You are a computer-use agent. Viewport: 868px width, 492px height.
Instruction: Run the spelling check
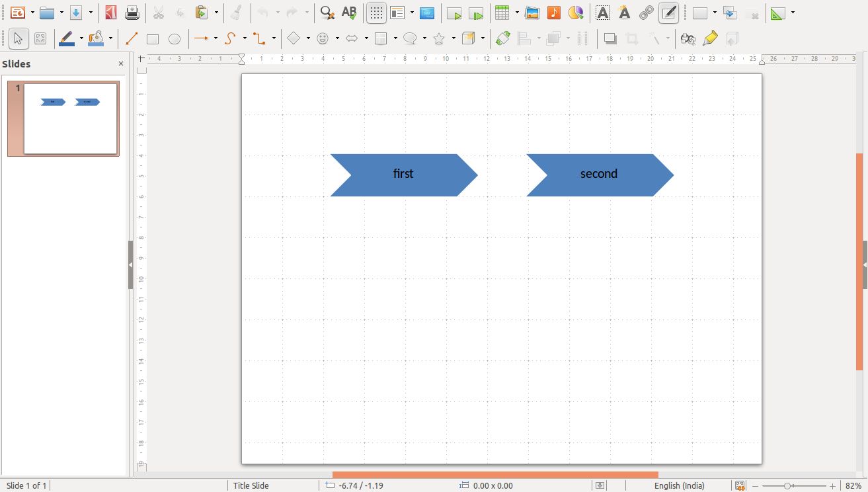[349, 13]
